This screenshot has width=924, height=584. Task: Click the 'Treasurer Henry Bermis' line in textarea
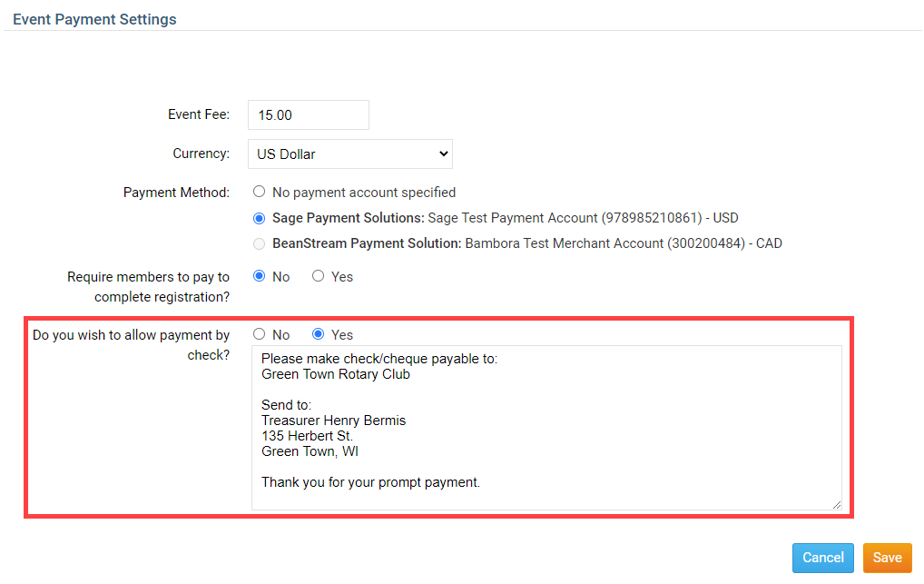point(333,421)
